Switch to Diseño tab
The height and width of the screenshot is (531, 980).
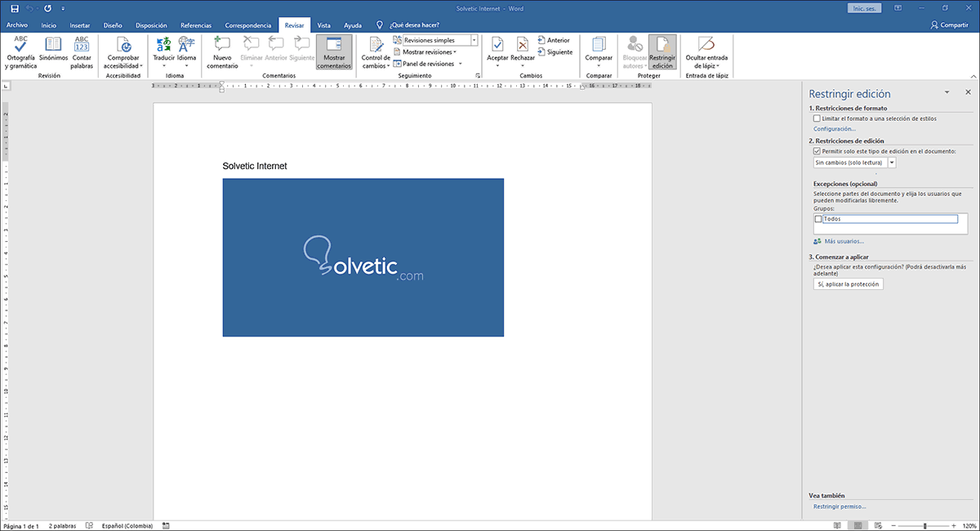point(113,25)
